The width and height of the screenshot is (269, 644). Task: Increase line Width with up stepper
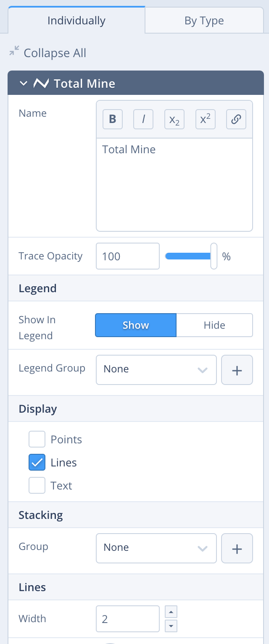coord(171,612)
